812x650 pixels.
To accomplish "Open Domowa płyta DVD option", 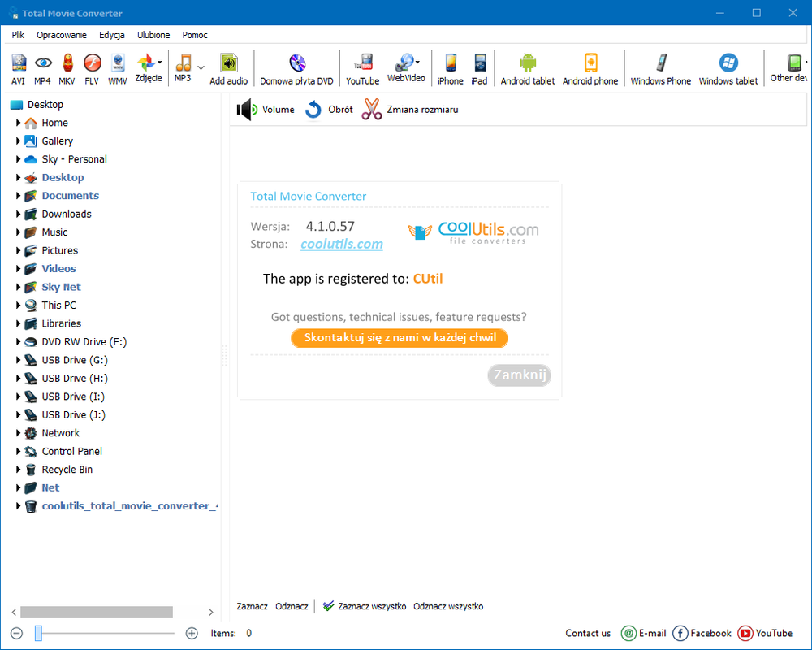I will [x=296, y=69].
